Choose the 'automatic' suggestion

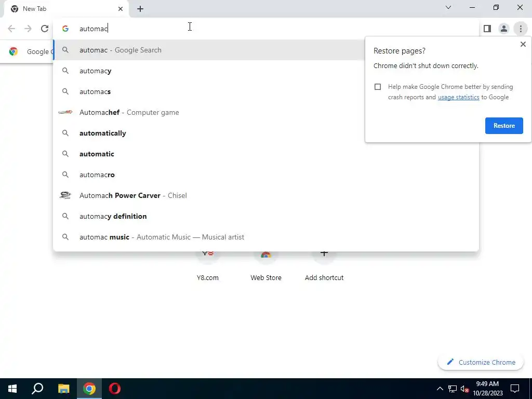[x=266, y=154]
